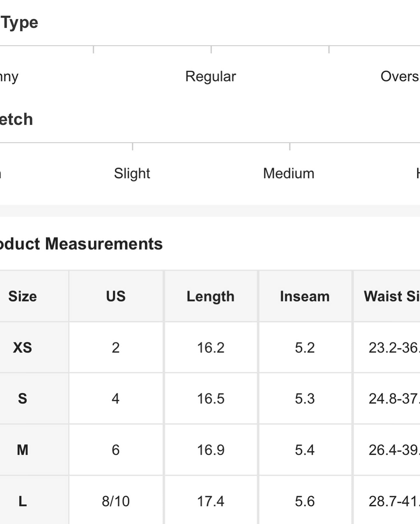
Task: Click the Slight stretch label
Action: pyautogui.click(x=132, y=174)
